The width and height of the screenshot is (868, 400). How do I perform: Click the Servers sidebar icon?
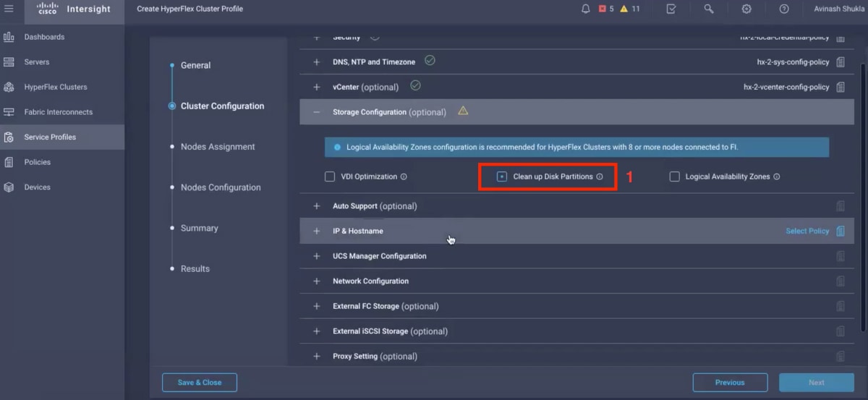(9, 62)
